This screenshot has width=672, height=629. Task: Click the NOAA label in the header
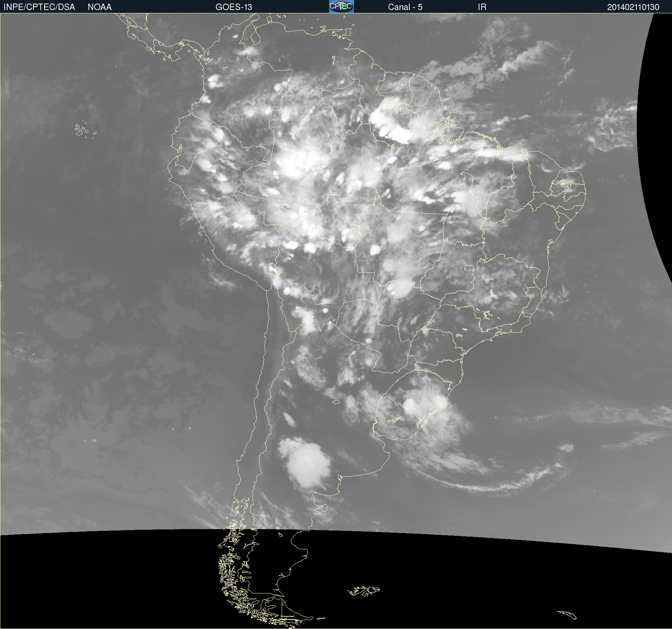(100, 7)
